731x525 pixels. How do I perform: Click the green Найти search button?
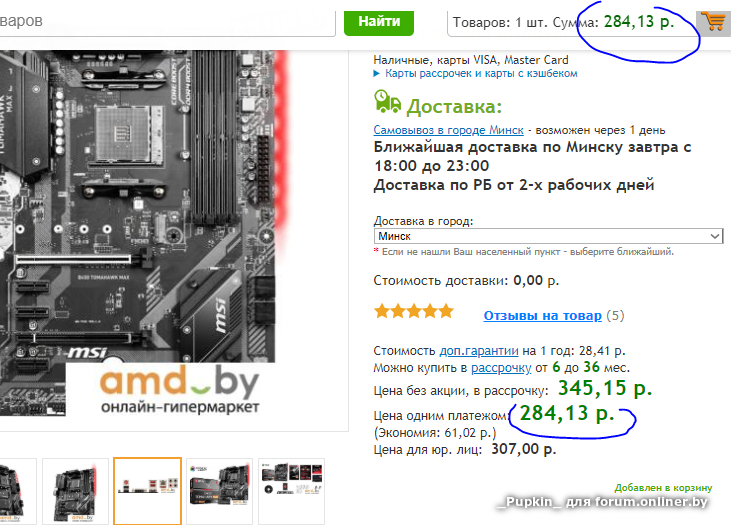(379, 21)
